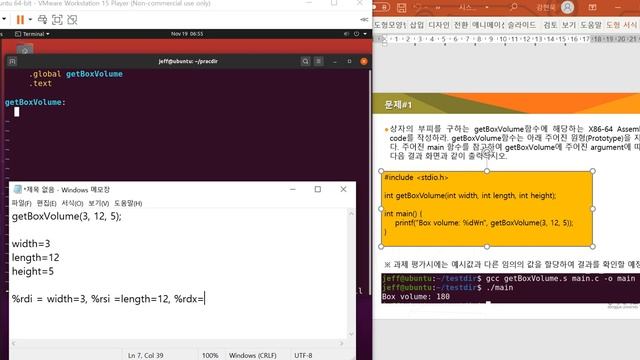This screenshot has width=640, height=360.
Task: Open the search magnifier in PowerPoint title bar
Action: (513, 7)
